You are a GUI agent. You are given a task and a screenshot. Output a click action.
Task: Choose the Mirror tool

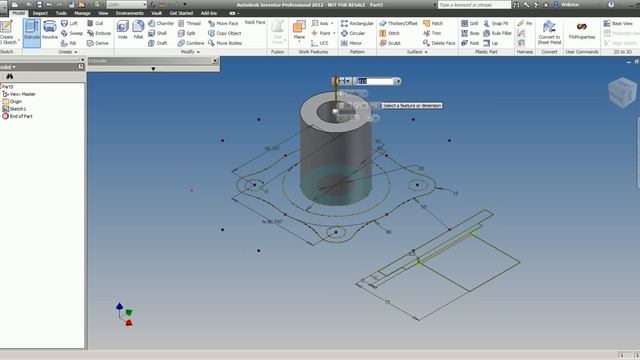[x=351, y=43]
